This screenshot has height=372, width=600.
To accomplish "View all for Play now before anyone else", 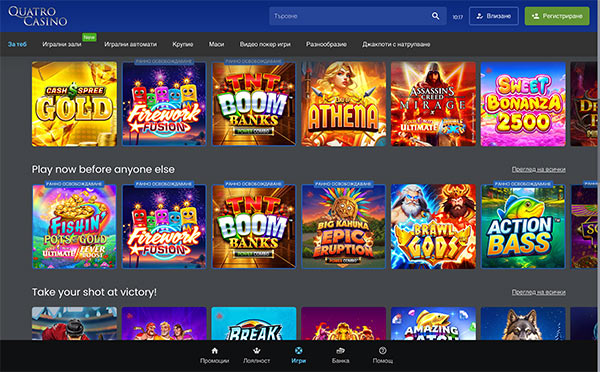I will [538, 170].
